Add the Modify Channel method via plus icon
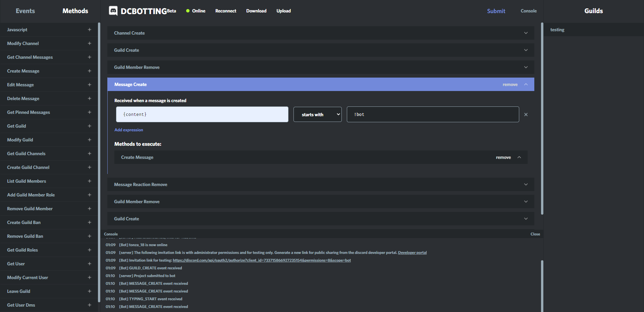Image resolution: width=644 pixels, height=312 pixels. pos(90,43)
